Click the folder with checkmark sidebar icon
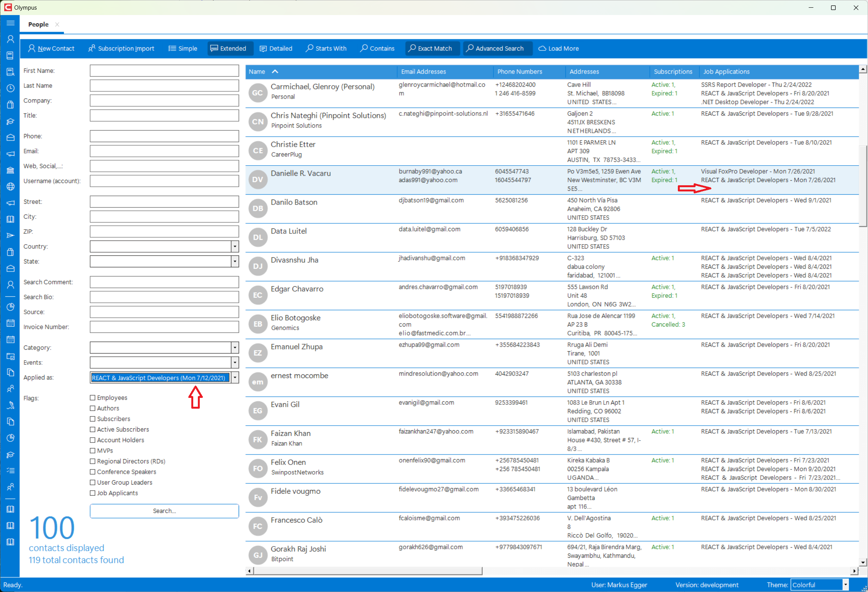 [10, 356]
